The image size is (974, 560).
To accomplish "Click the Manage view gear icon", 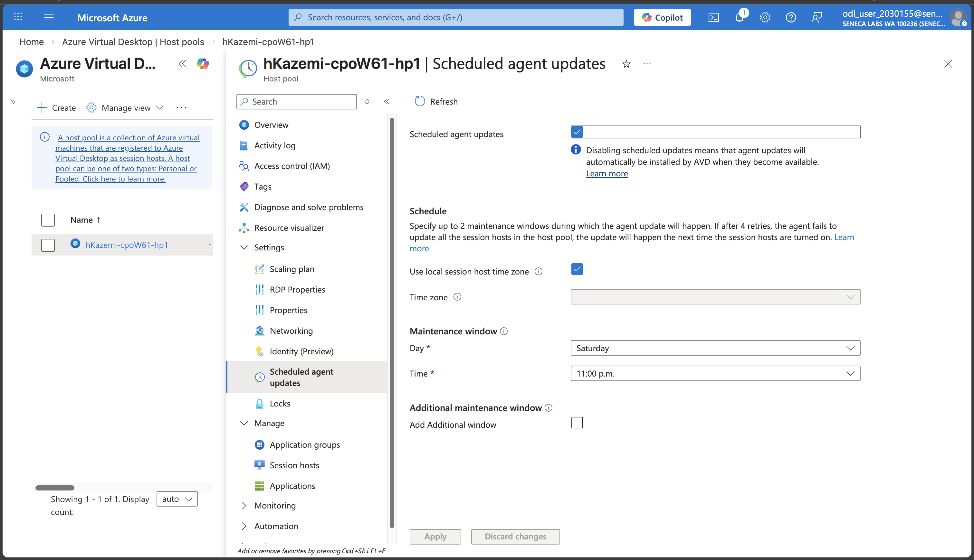I will tap(91, 108).
